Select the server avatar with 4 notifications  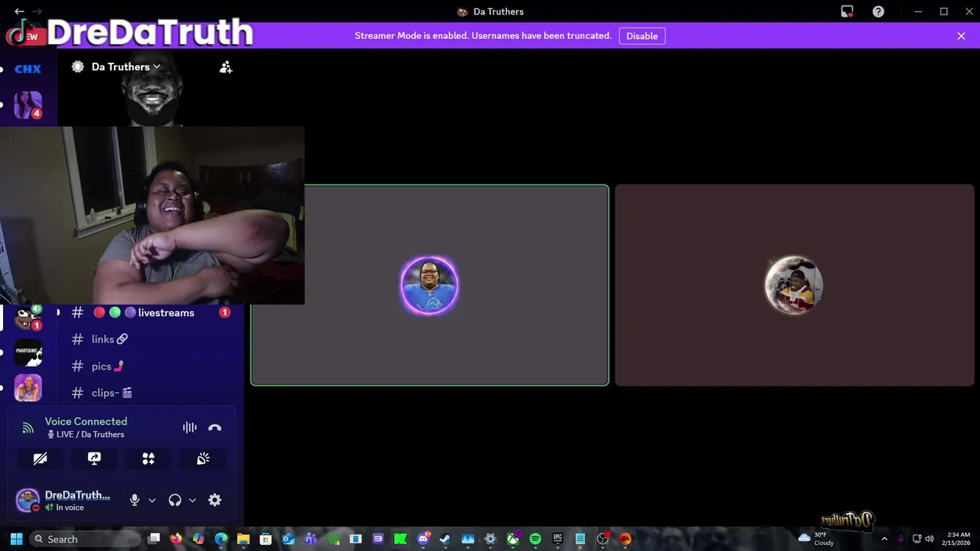pyautogui.click(x=28, y=105)
